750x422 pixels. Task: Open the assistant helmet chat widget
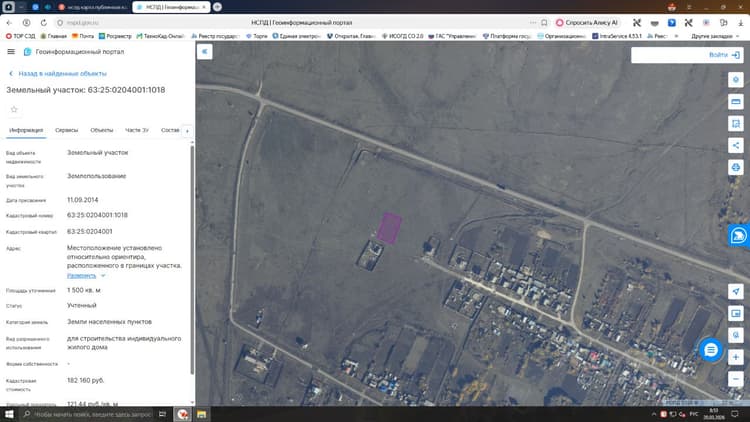tap(738, 235)
